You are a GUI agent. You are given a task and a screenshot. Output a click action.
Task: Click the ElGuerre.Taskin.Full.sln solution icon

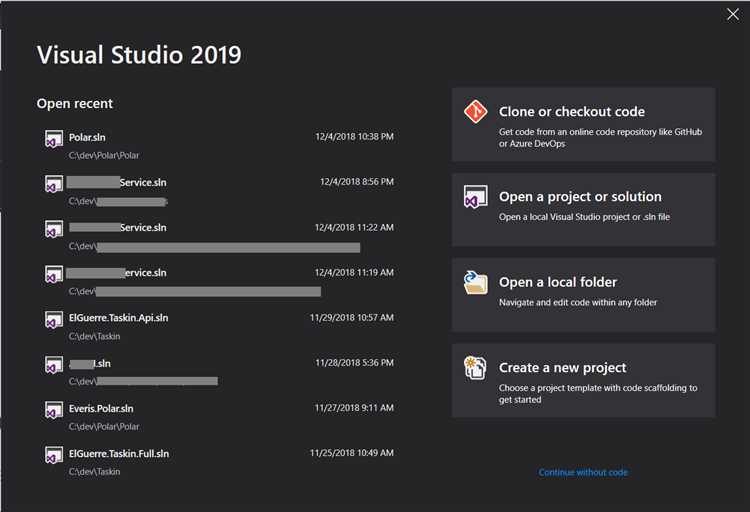point(54,455)
